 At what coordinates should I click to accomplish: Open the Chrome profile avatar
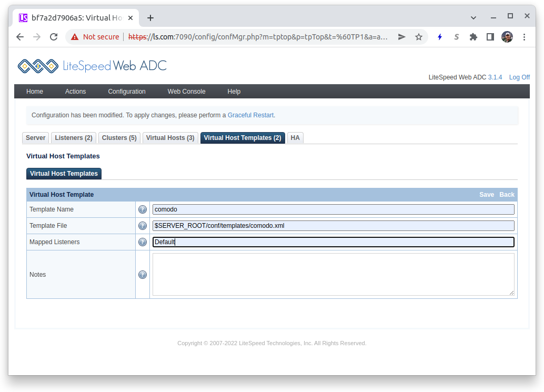tap(507, 37)
